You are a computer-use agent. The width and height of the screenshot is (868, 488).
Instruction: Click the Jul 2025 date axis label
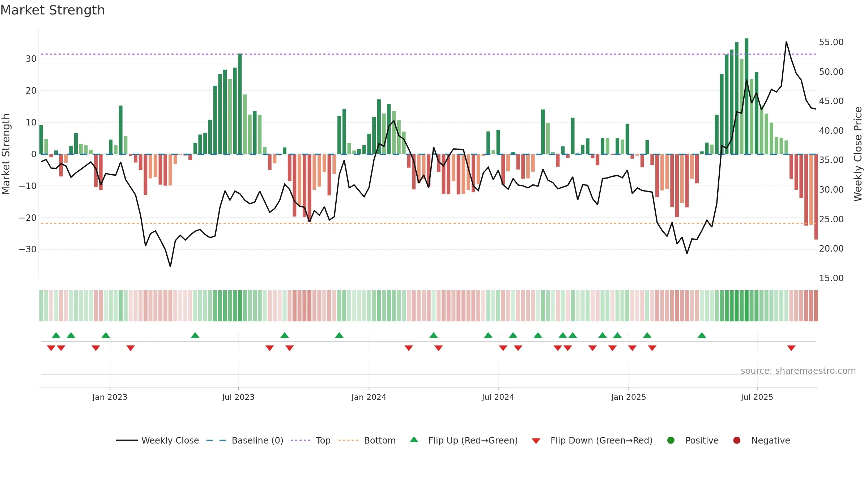tap(757, 397)
